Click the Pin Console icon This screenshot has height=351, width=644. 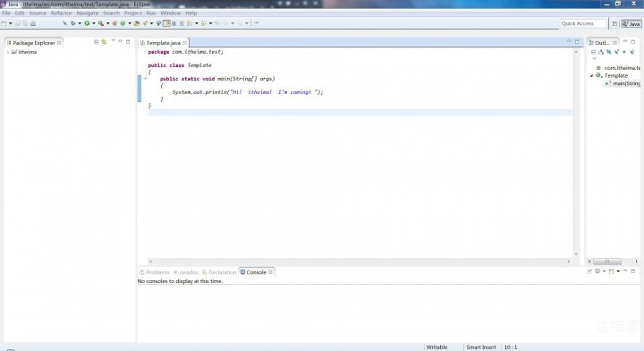(589, 271)
